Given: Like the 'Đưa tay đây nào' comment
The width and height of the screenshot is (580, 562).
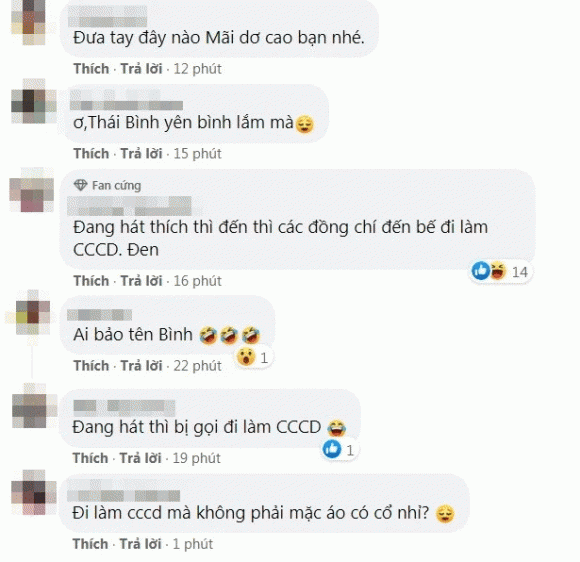Looking at the screenshot, I should pos(91,69).
